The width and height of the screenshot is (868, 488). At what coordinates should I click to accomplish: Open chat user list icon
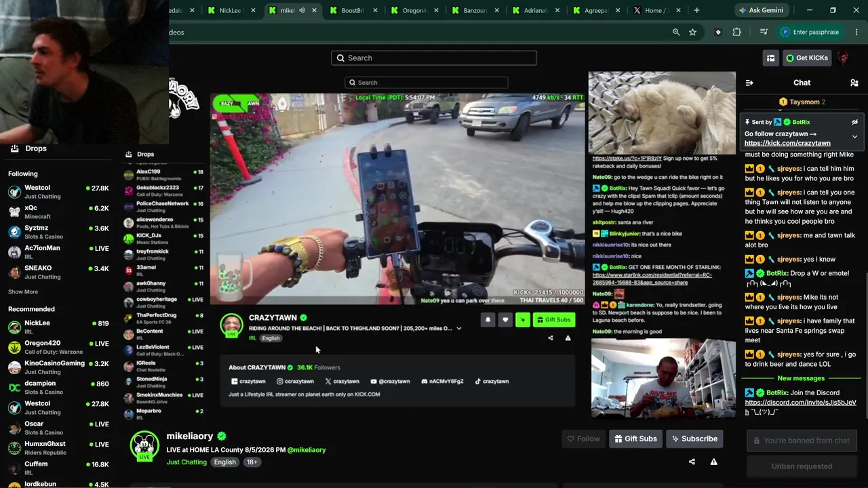point(854,83)
